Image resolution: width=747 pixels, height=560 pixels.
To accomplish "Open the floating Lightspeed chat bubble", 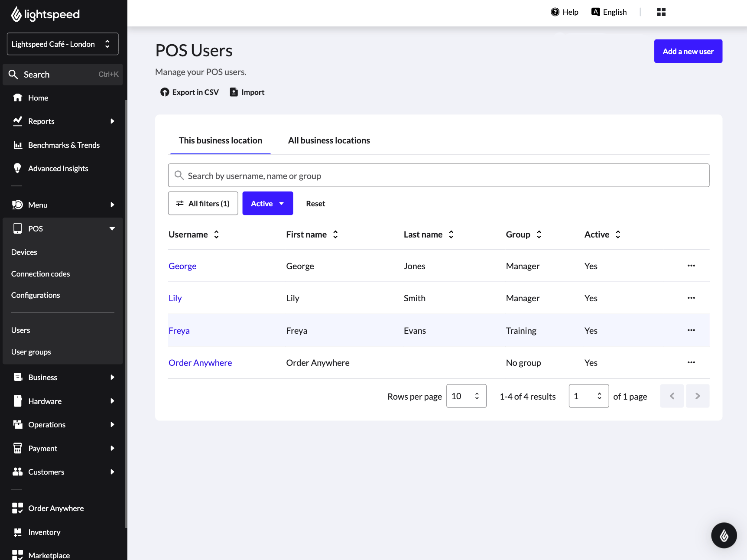I will pos(724,535).
